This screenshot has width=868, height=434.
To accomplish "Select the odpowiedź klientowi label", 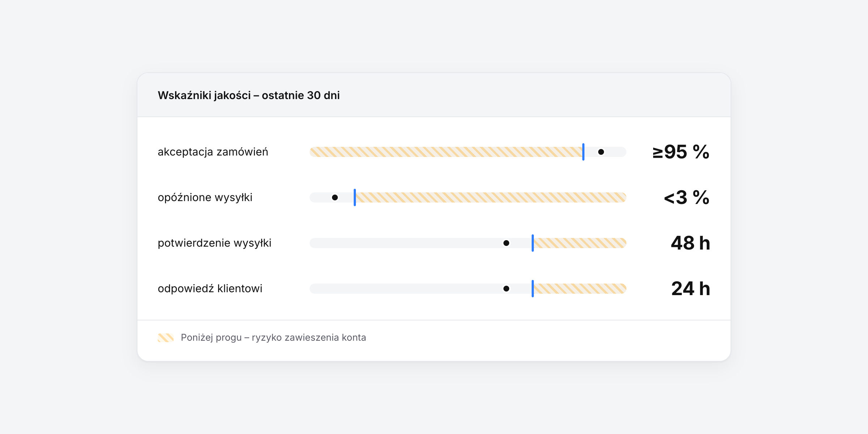I will 210,289.
